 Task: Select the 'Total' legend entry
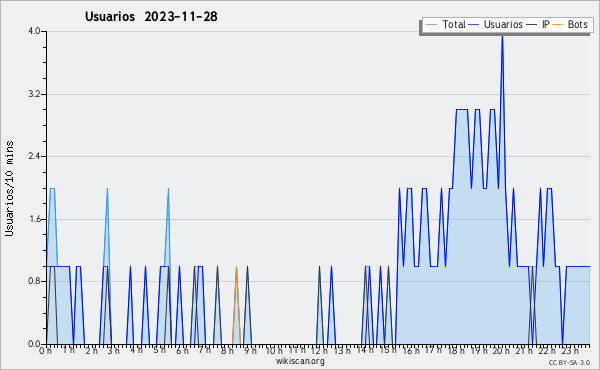click(x=446, y=25)
